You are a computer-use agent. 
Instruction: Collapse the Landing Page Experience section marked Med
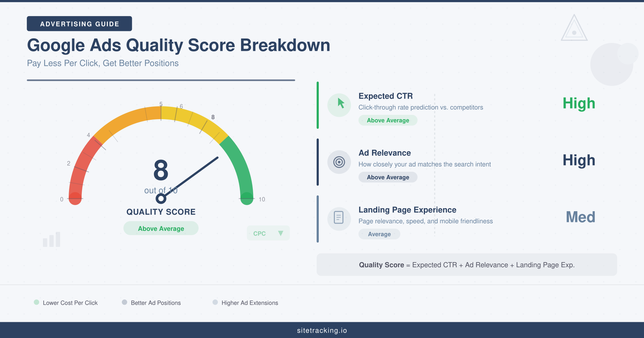pos(580,217)
